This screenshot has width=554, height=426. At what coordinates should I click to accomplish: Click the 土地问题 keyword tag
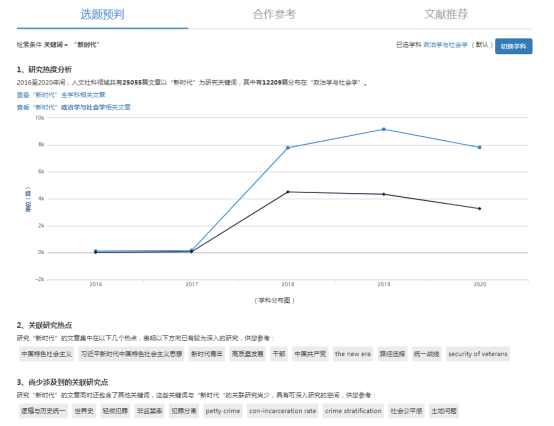[444, 411]
